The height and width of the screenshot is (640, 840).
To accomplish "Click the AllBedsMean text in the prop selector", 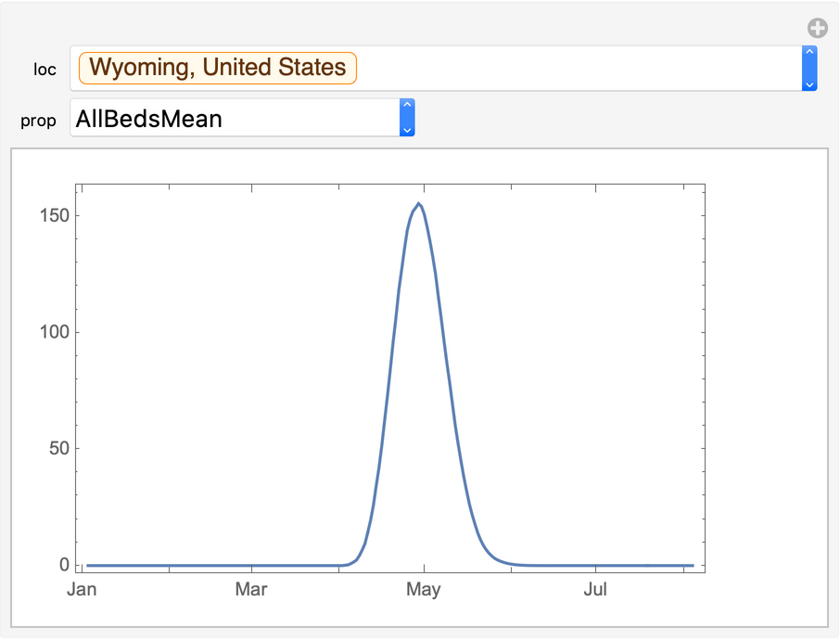I will click(x=149, y=119).
